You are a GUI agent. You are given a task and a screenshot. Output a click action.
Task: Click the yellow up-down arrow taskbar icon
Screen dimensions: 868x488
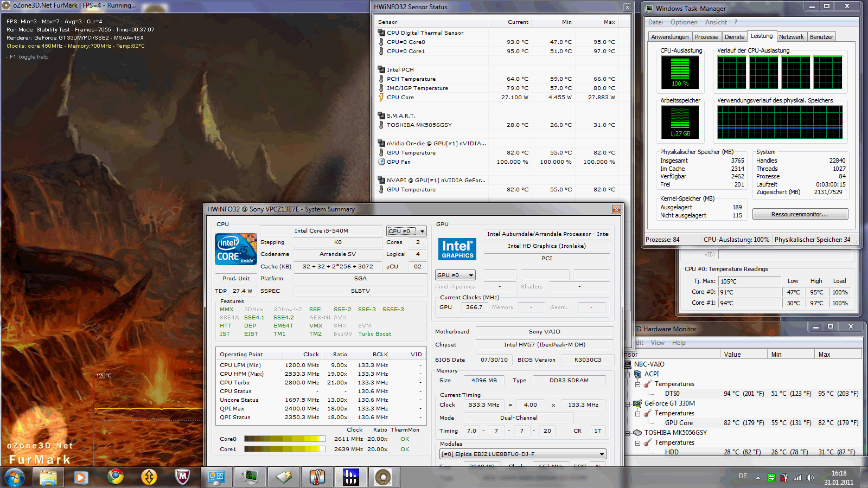click(149, 478)
